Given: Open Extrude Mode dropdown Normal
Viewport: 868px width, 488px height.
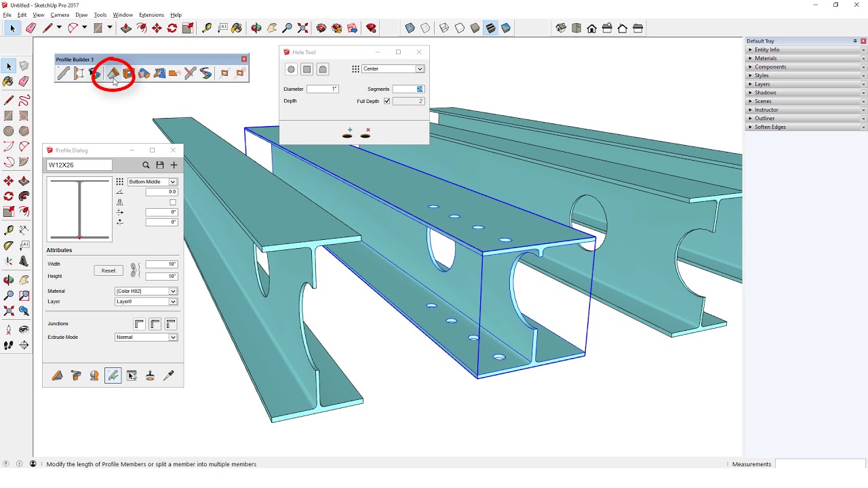Looking at the screenshot, I should click(146, 338).
